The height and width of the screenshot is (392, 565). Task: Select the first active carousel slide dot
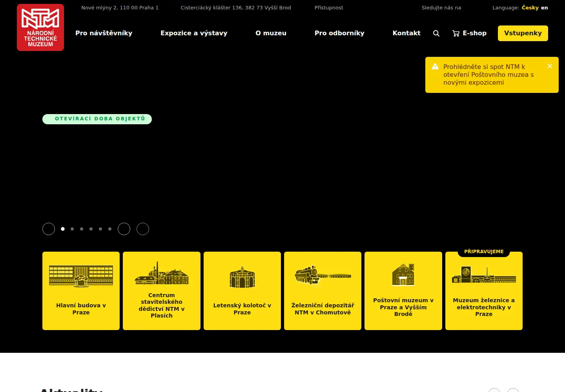[x=63, y=229]
